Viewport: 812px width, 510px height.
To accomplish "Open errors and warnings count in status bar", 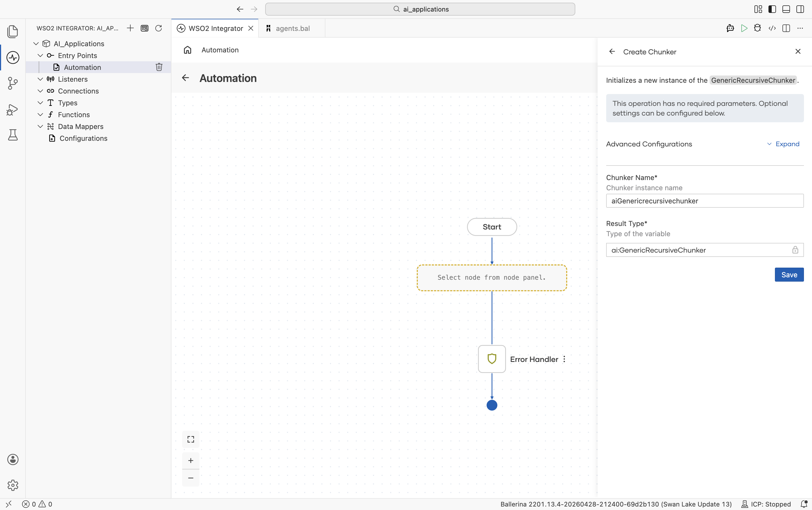I will click(x=37, y=504).
